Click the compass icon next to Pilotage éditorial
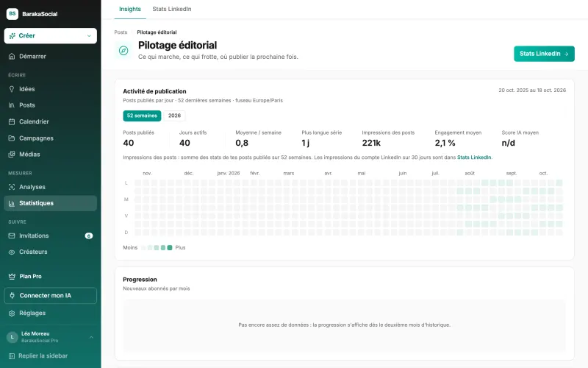Screen dimensions: 588x368 (123, 50)
